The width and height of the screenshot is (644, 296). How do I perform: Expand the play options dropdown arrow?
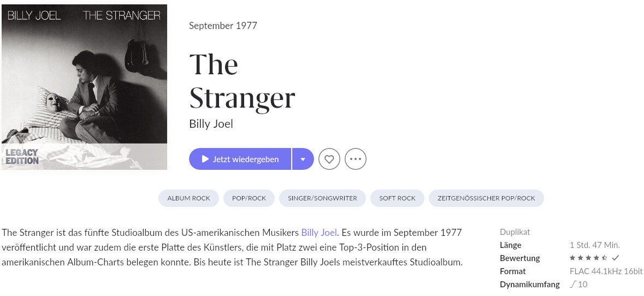303,159
